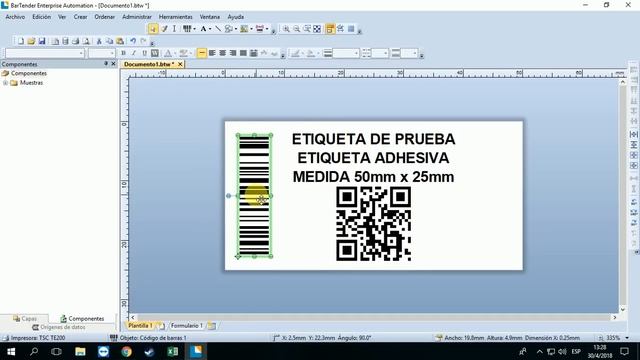Click the MEDIDA 50mm x 25mm text
Image resolution: width=640 pixels, height=360 pixels.
(373, 177)
